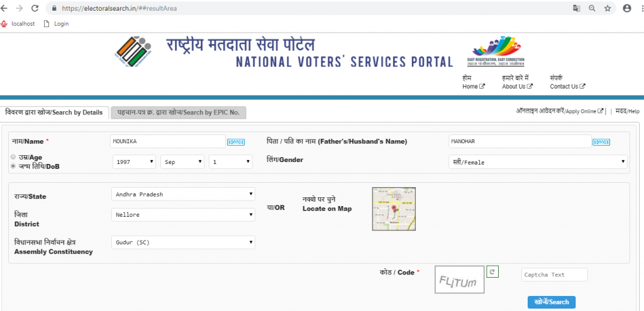Select the Search by Details tab
Viewport: 644px width, 311px height.
tap(54, 112)
